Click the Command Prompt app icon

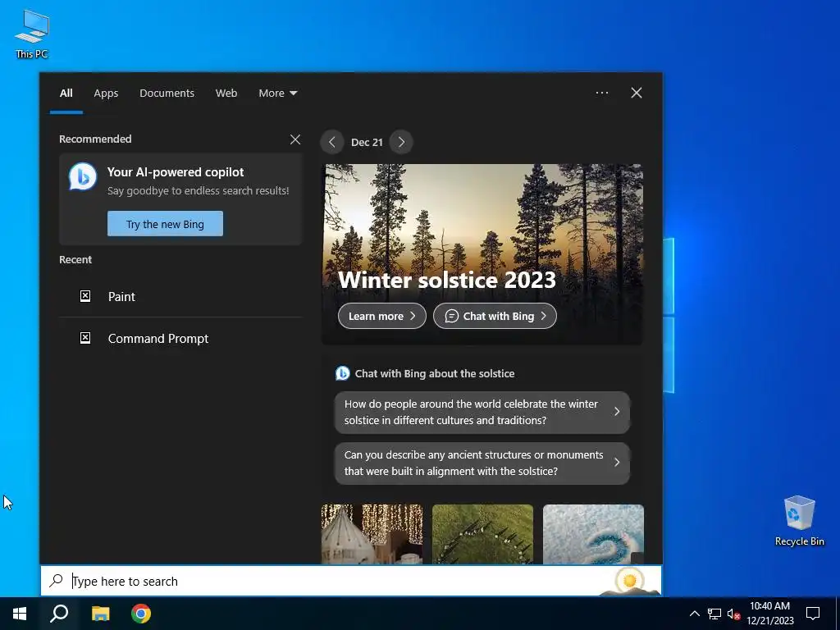click(85, 338)
